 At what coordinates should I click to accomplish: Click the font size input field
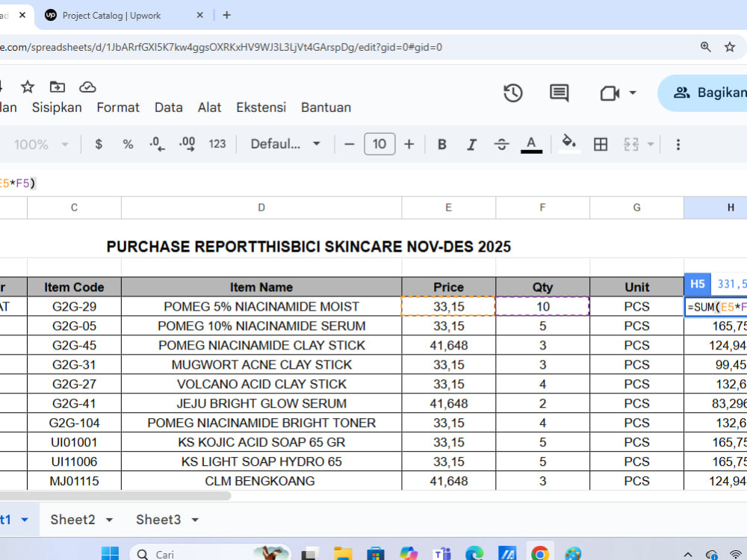click(x=379, y=144)
